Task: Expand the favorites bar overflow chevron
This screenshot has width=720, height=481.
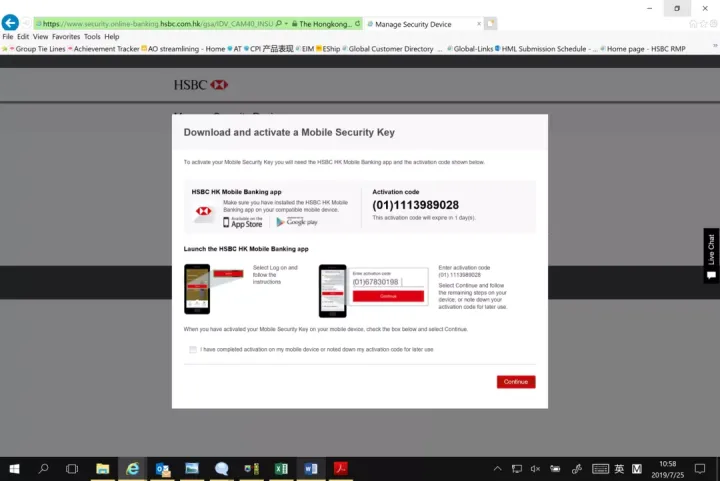Action: click(x=714, y=45)
